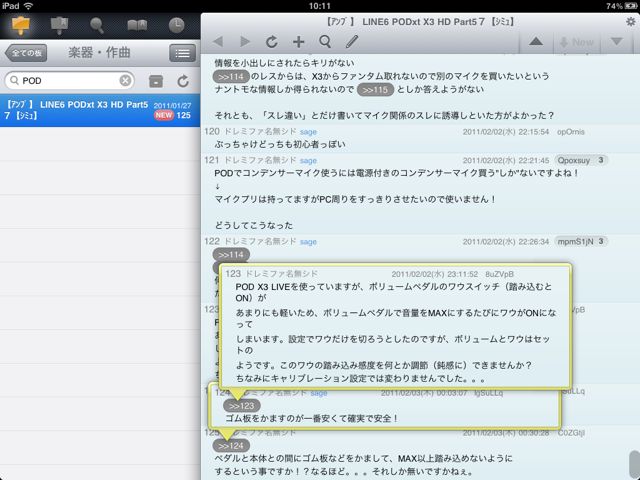Open the reading list book icon
The image size is (640, 480).
(x=137, y=25)
